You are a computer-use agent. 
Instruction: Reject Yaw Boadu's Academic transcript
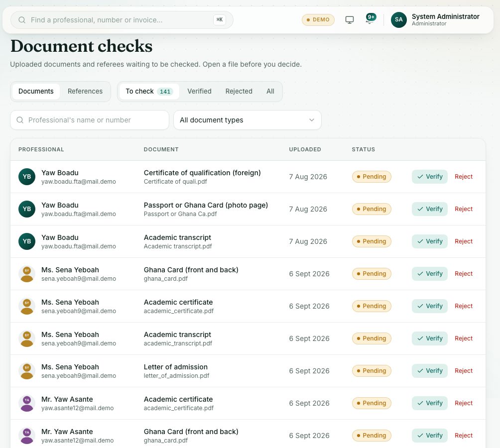pos(463,241)
